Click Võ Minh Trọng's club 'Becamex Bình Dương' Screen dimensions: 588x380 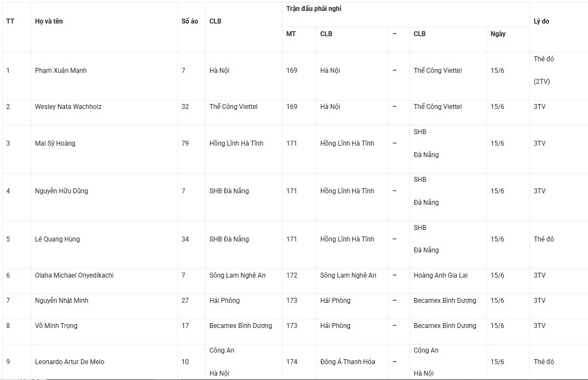click(x=241, y=326)
